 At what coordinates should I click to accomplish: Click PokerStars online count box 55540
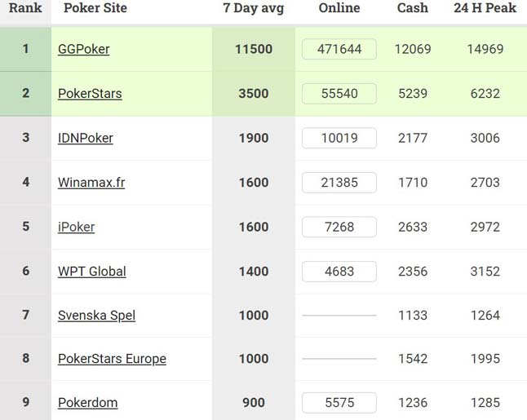339,93
